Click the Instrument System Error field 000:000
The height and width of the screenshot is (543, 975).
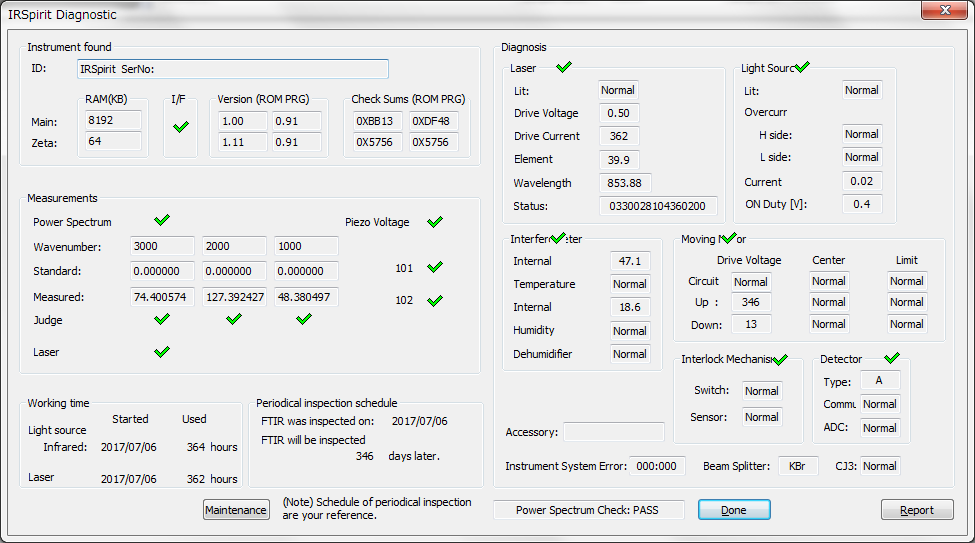click(657, 466)
